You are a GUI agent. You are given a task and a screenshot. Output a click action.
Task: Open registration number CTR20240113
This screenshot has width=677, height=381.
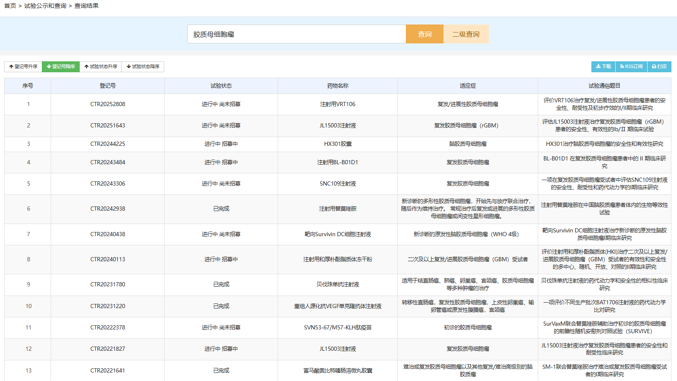(x=108, y=259)
